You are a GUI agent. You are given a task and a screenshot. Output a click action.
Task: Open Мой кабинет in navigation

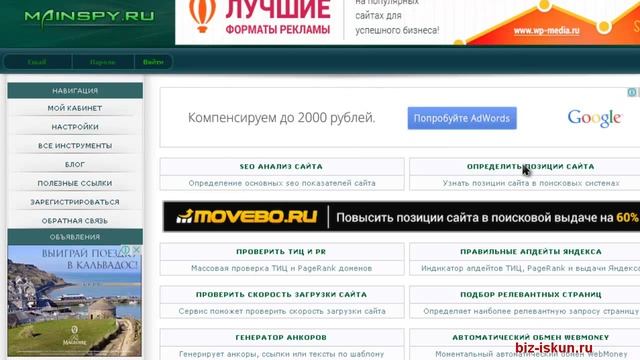point(75,108)
